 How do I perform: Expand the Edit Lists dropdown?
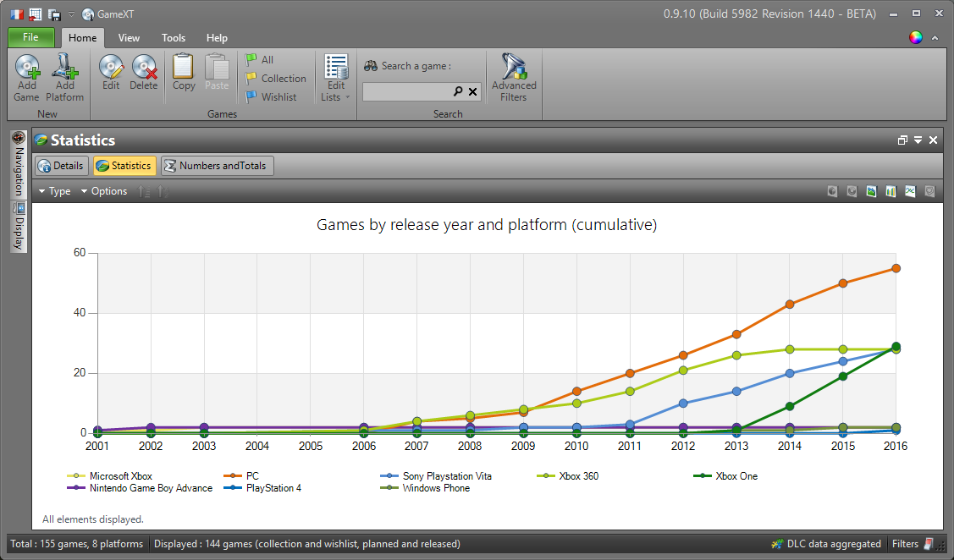pos(336,97)
